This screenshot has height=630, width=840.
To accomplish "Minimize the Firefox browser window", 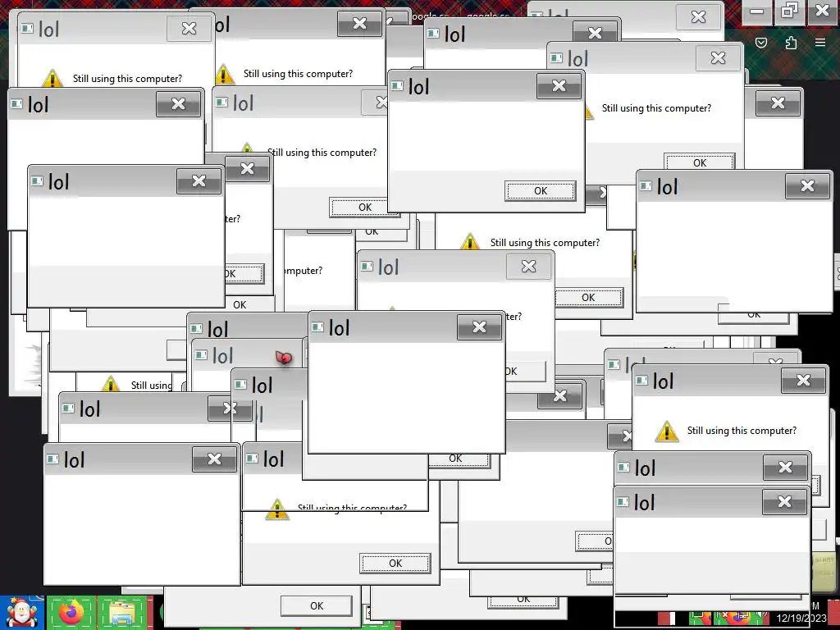I will (756, 11).
